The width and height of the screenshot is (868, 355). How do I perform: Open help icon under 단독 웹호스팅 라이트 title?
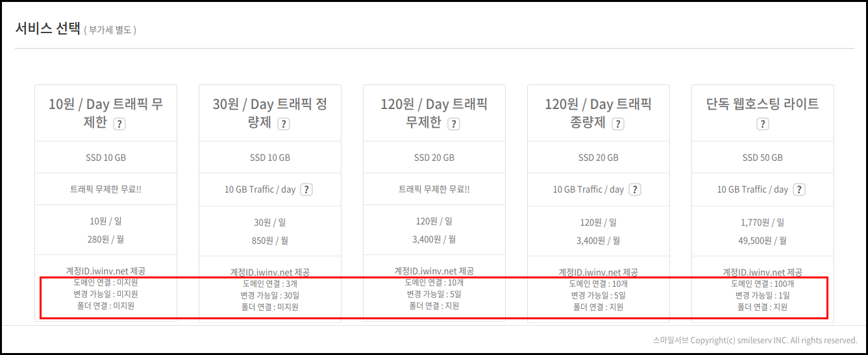pyautogui.click(x=763, y=124)
